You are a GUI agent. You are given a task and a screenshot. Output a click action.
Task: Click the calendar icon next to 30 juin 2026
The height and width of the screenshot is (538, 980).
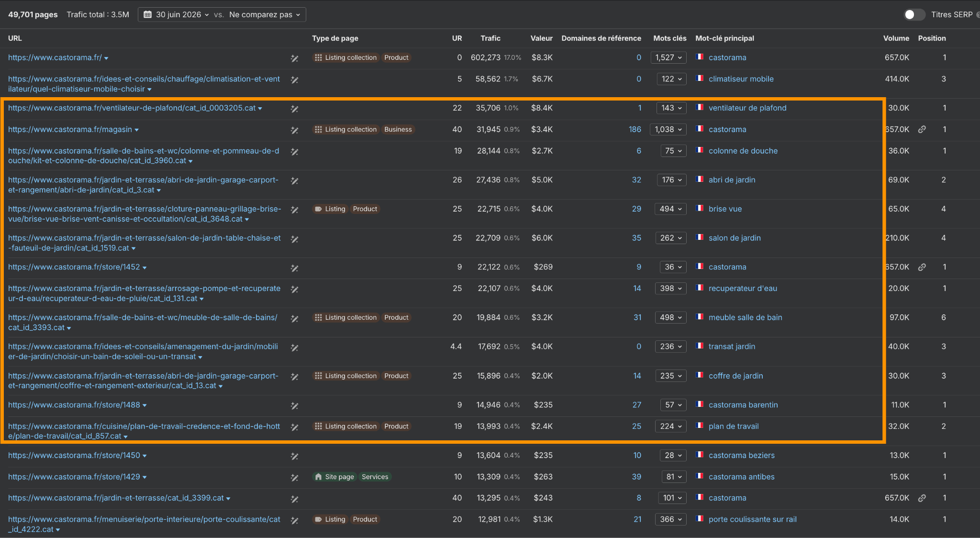(x=148, y=14)
